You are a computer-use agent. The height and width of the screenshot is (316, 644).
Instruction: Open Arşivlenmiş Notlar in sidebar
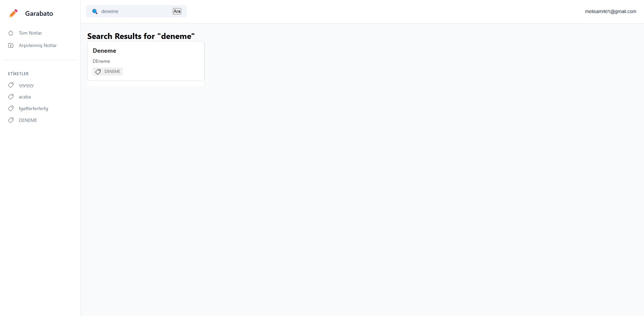38,45
